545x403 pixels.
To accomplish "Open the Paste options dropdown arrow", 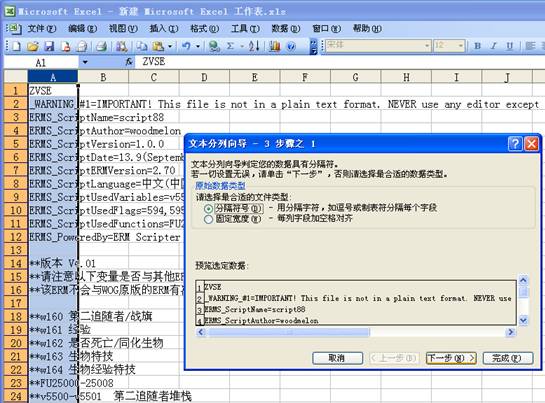I will pyautogui.click(x=170, y=46).
